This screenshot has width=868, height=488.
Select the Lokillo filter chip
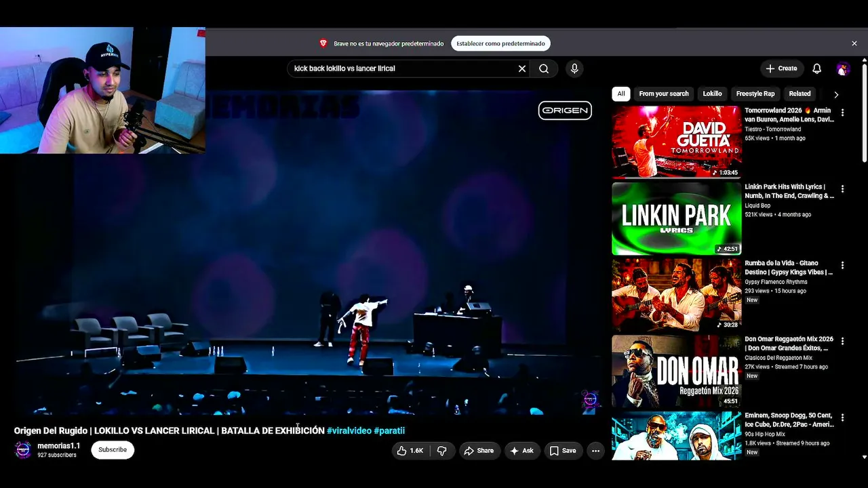pos(712,94)
